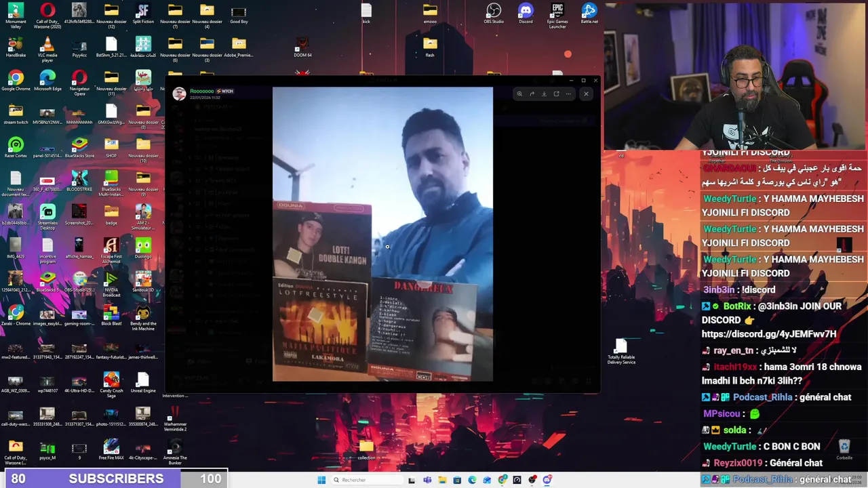Open Amnesia The Bunker shortcut

[175, 452]
